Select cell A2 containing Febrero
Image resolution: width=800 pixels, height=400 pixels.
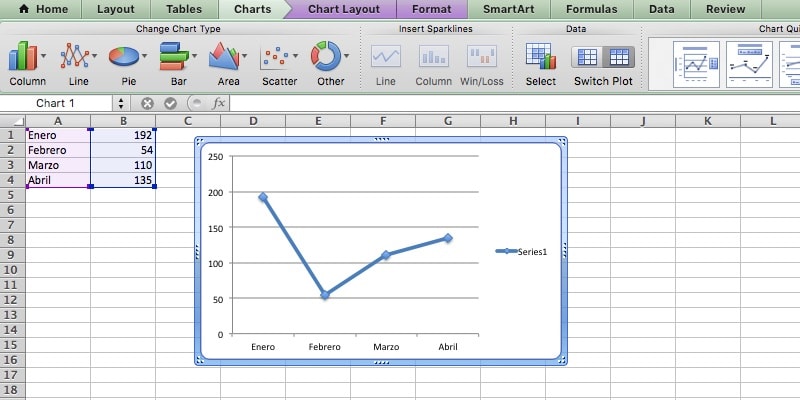pyautogui.click(x=57, y=150)
